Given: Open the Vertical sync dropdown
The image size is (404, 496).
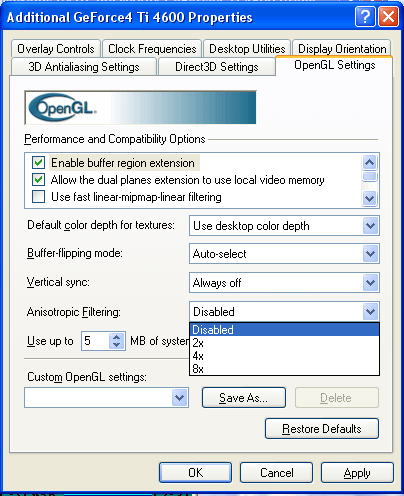Looking at the screenshot, I should 371,283.
